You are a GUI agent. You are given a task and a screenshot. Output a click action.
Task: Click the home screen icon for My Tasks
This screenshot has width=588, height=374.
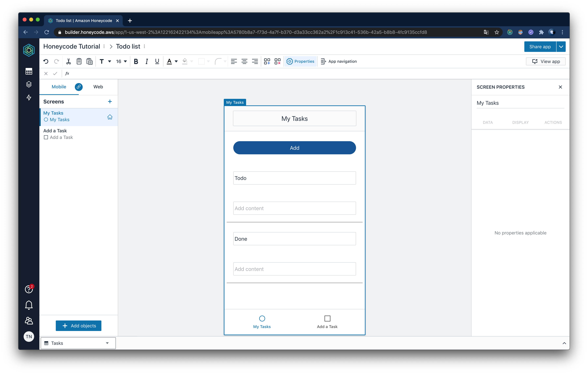(110, 117)
